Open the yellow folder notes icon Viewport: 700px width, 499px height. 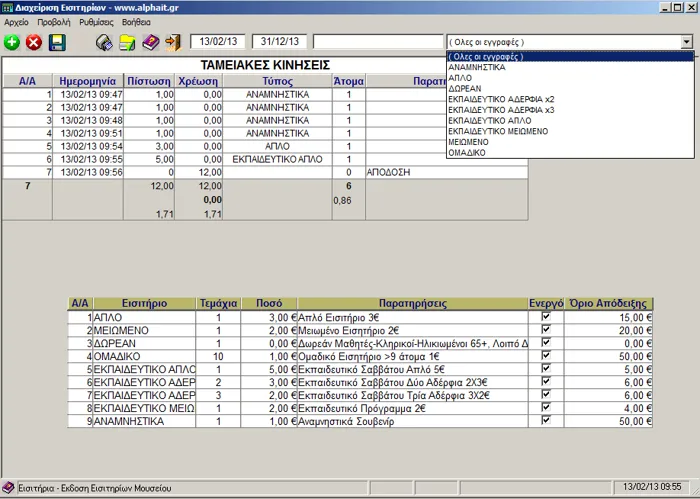[127, 42]
